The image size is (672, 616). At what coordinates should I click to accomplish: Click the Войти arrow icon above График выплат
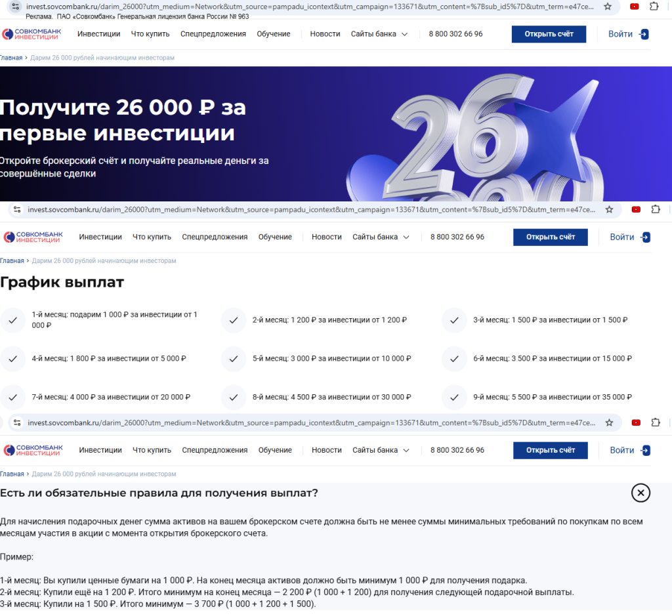[645, 237]
